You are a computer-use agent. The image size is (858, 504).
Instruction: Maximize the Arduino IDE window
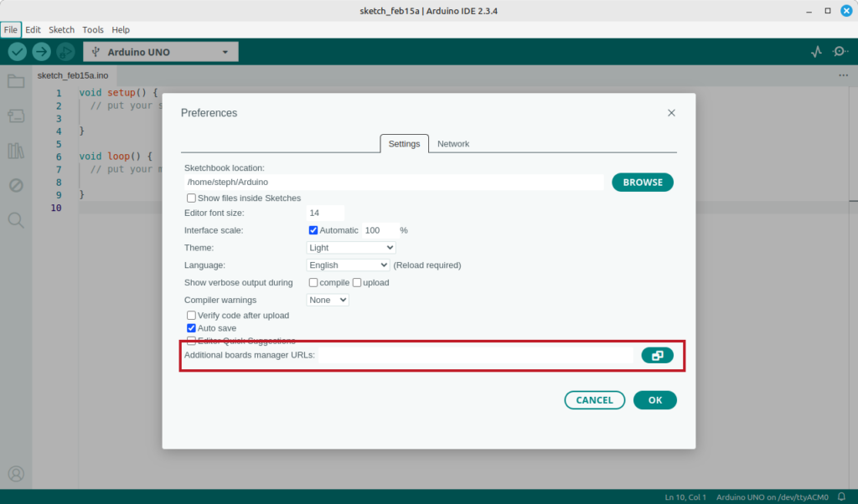click(827, 11)
